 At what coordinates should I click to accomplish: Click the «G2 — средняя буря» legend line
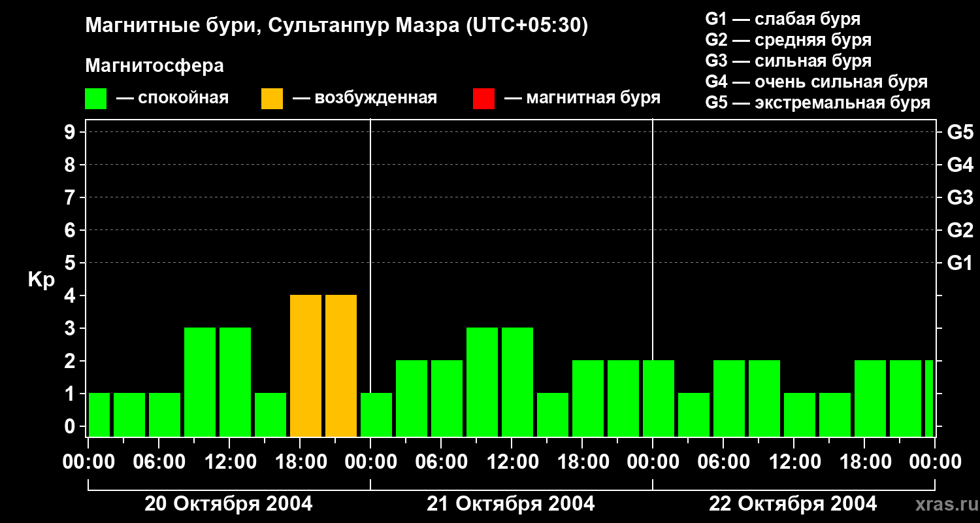click(789, 40)
